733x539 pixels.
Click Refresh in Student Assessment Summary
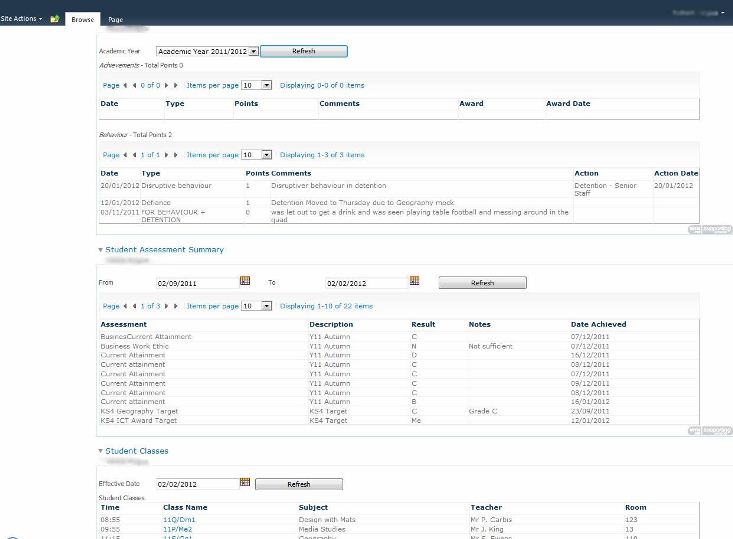[482, 283]
